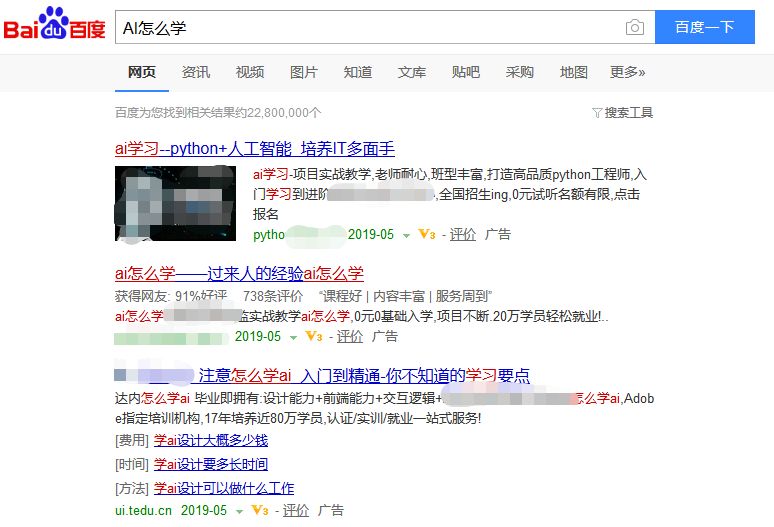Screen dimensions: 774x527
Task: Expand the 更多» menu
Action: [x=627, y=72]
